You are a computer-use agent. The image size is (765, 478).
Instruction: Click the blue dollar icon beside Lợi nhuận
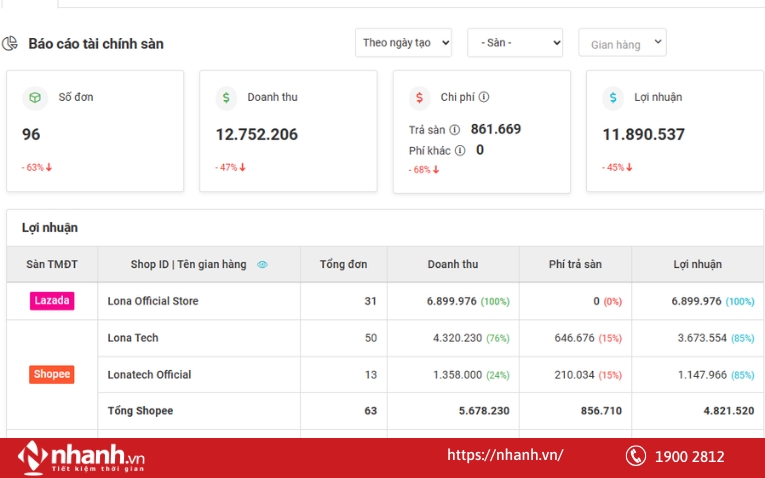click(613, 98)
